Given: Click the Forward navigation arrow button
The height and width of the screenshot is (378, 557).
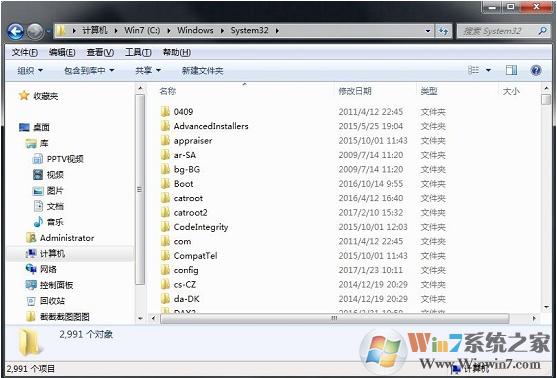Looking at the screenshot, I should pos(35,32).
